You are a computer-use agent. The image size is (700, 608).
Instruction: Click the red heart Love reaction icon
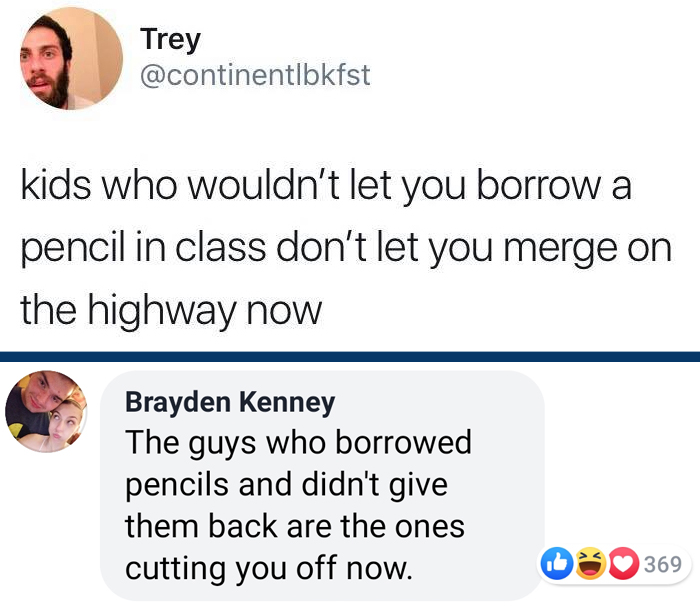click(x=623, y=563)
